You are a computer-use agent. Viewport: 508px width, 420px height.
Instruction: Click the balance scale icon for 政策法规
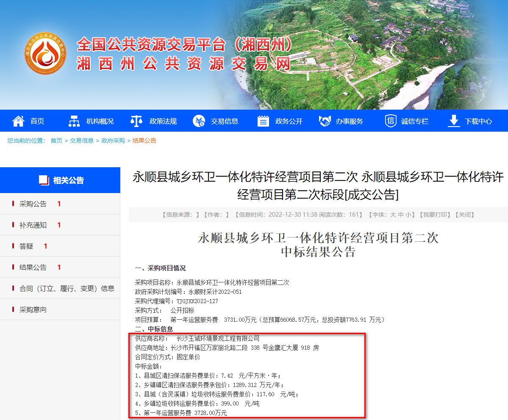coord(136,121)
